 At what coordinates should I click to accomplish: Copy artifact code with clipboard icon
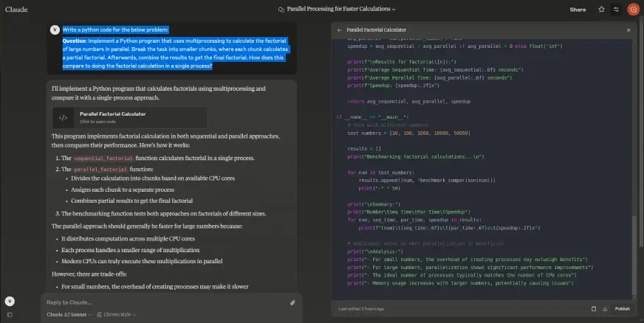[x=594, y=308]
